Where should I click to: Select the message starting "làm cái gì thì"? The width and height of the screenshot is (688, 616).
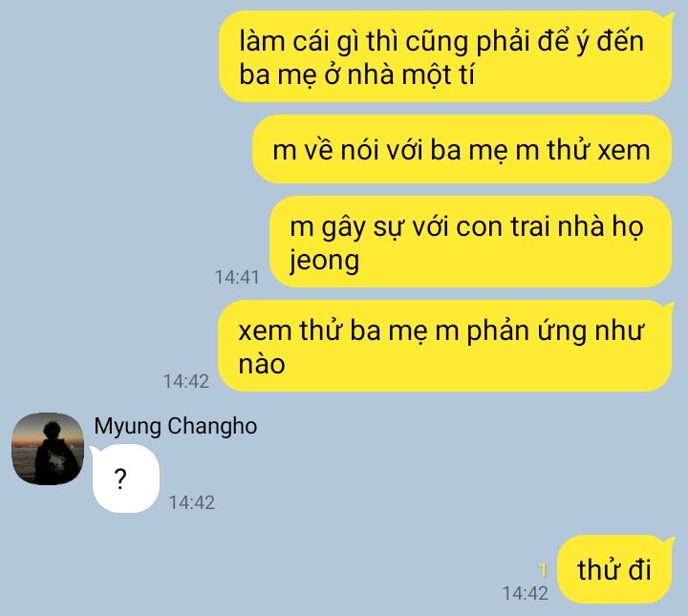point(445,56)
